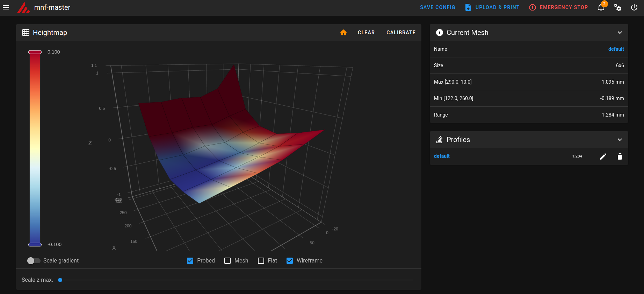Click the color gradient bar

pyautogui.click(x=35, y=148)
